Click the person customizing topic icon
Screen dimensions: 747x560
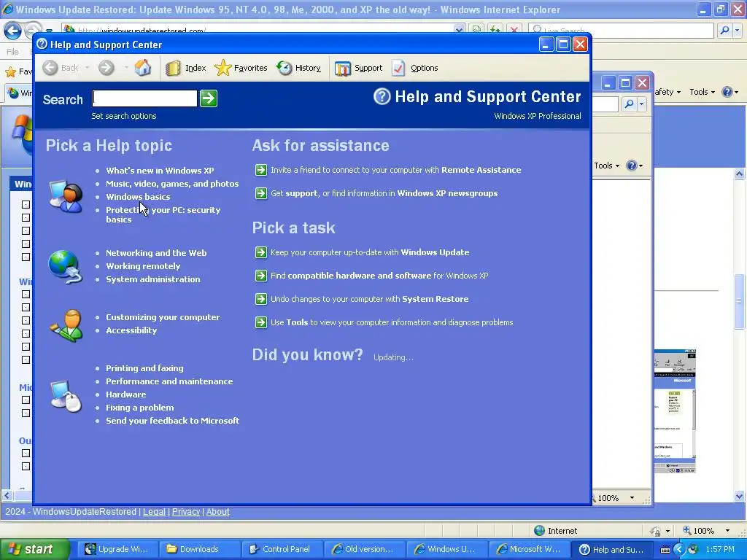[x=66, y=325]
